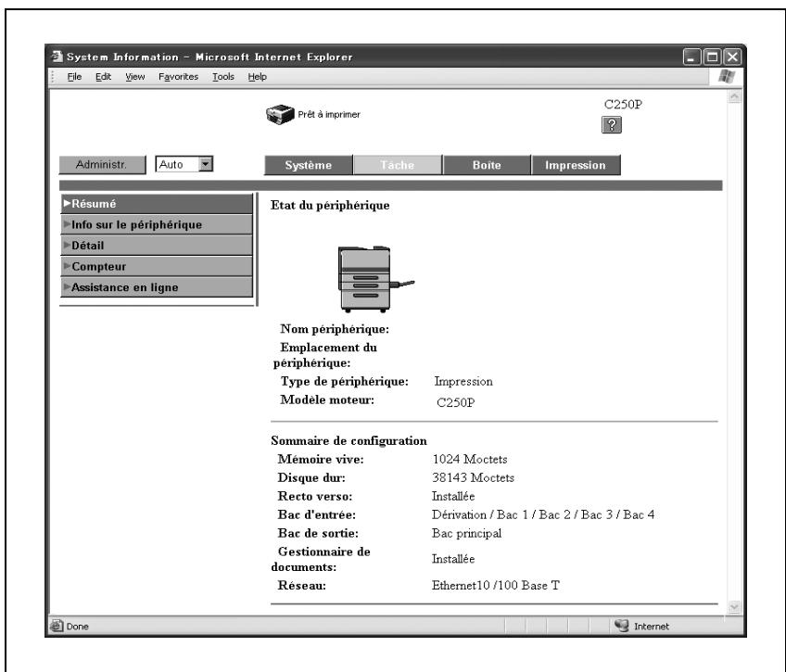Click the Windows flag logo in menu bar
786x672 pixels.
(727, 77)
